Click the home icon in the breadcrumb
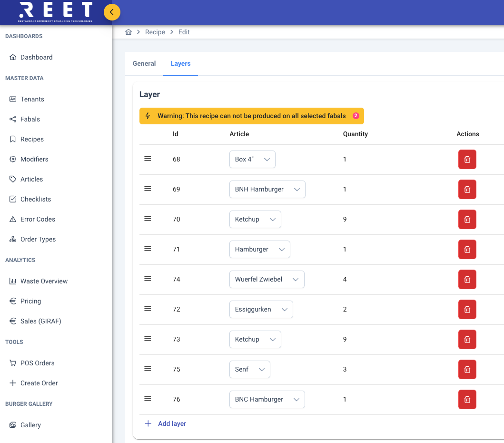 [128, 32]
